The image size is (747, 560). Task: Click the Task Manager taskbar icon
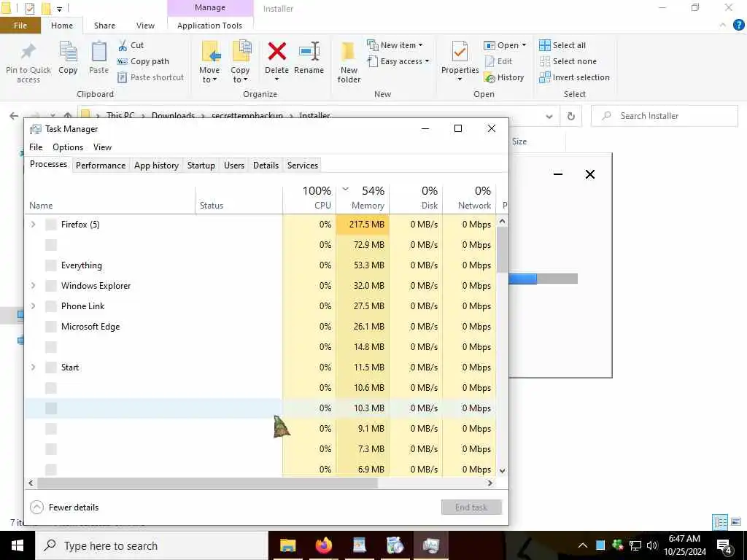(430, 545)
